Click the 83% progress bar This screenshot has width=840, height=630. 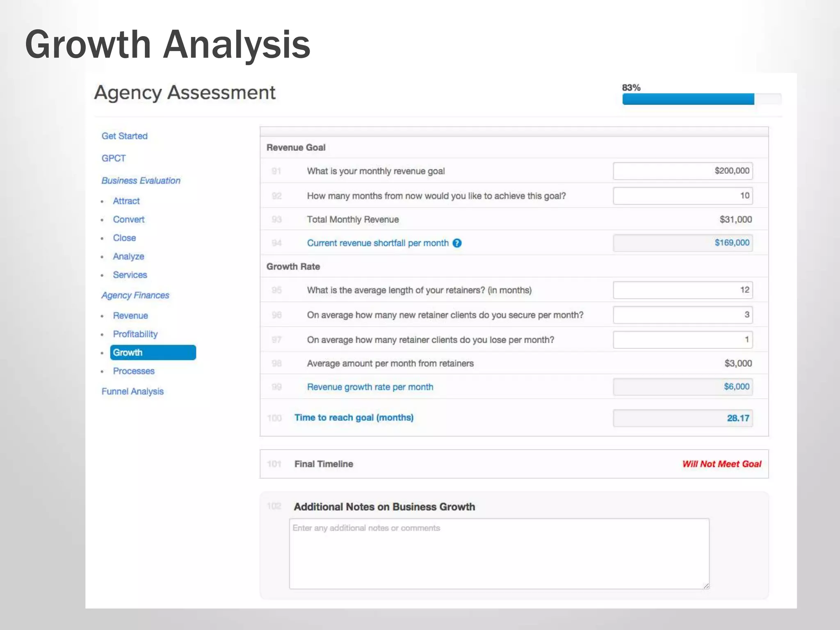(x=702, y=99)
